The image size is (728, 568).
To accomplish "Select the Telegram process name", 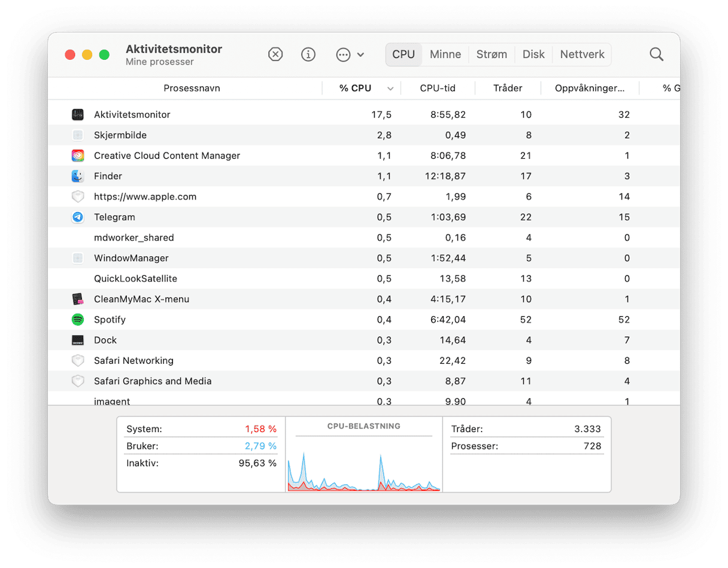I will click(x=114, y=217).
